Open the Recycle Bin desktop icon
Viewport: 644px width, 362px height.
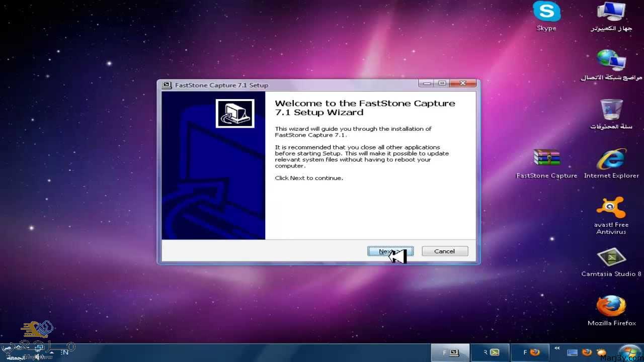tap(611, 114)
